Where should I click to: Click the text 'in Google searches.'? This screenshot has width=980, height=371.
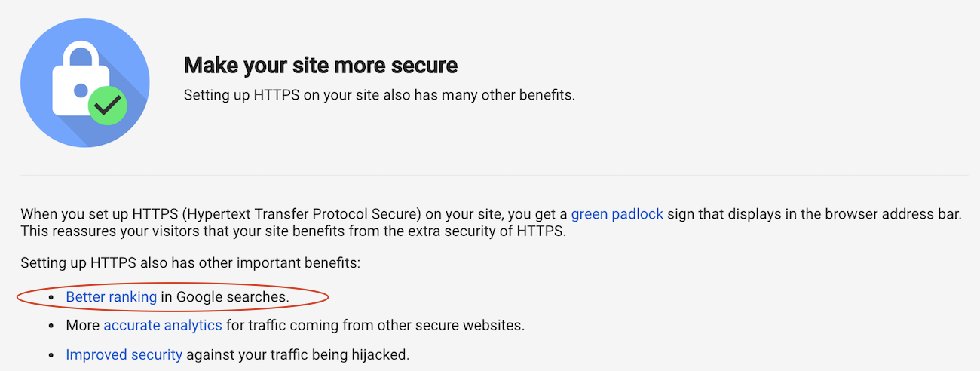225,297
